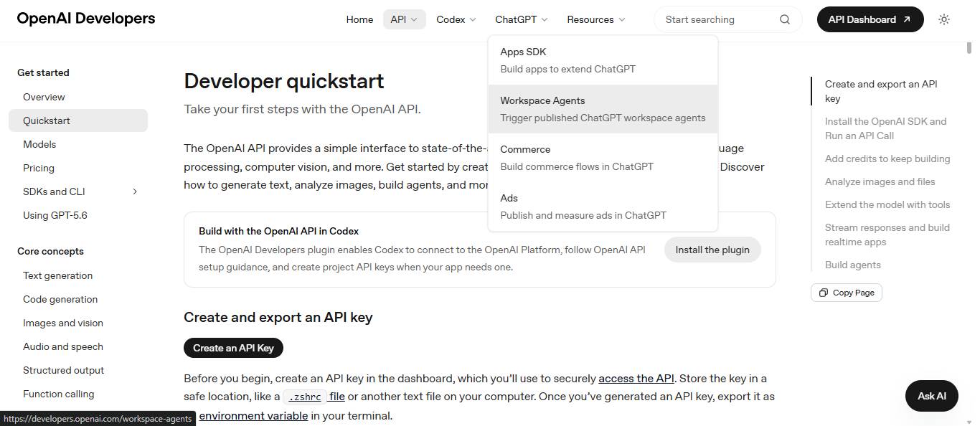Choose Workspace Agents menu entry
980x426 pixels.
[x=603, y=109]
